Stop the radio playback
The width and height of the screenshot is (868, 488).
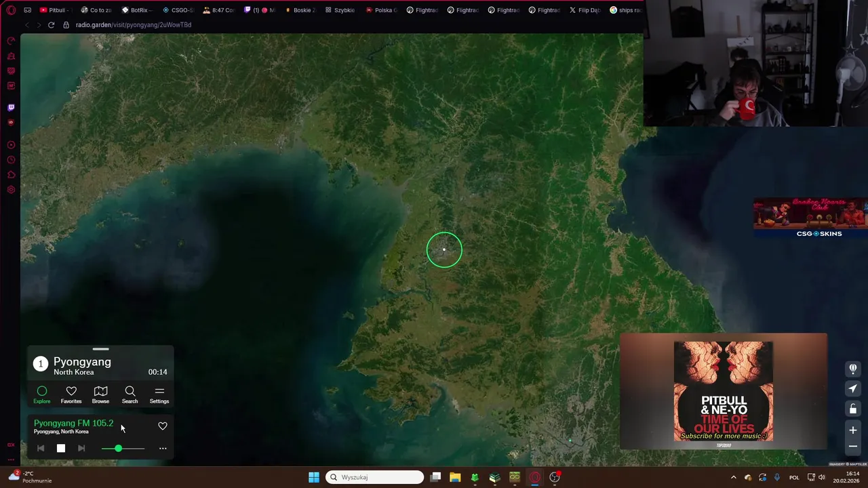(x=61, y=448)
